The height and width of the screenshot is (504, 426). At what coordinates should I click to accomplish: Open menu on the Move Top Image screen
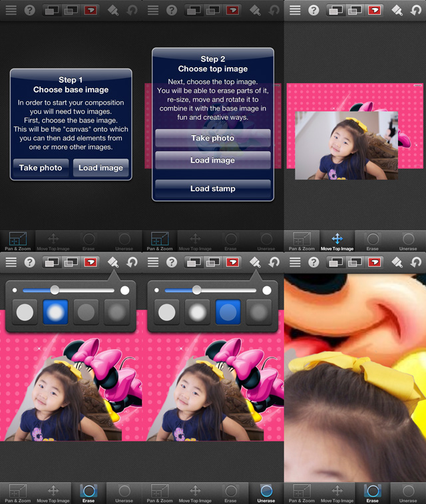[295, 10]
